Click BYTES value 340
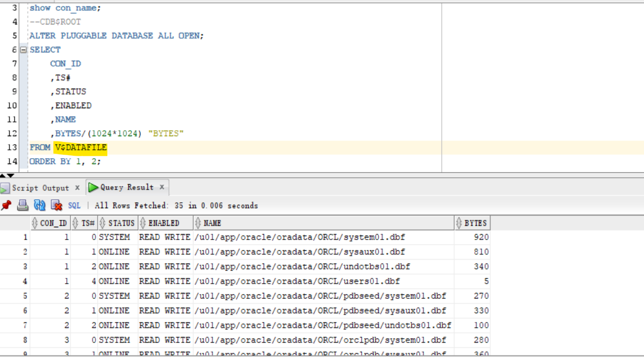The width and height of the screenshot is (644, 357). pos(472,266)
